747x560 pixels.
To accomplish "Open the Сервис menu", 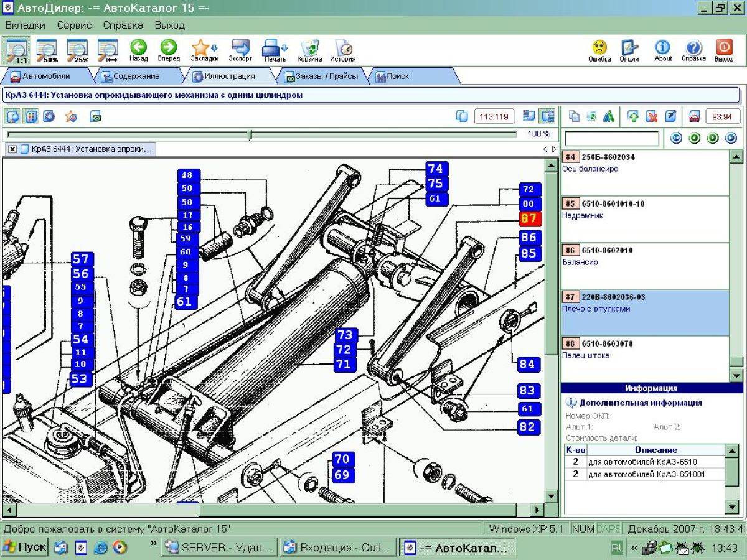I will point(74,26).
